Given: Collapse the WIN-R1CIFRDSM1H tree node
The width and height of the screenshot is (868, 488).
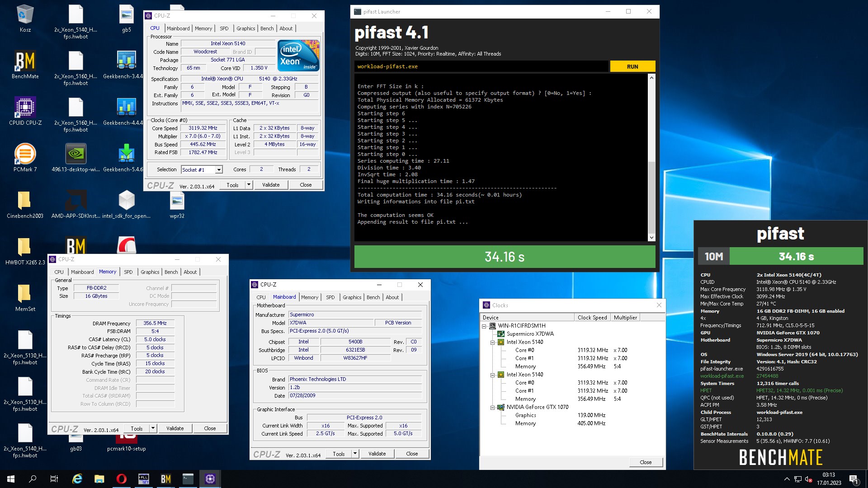Looking at the screenshot, I should click(x=484, y=326).
